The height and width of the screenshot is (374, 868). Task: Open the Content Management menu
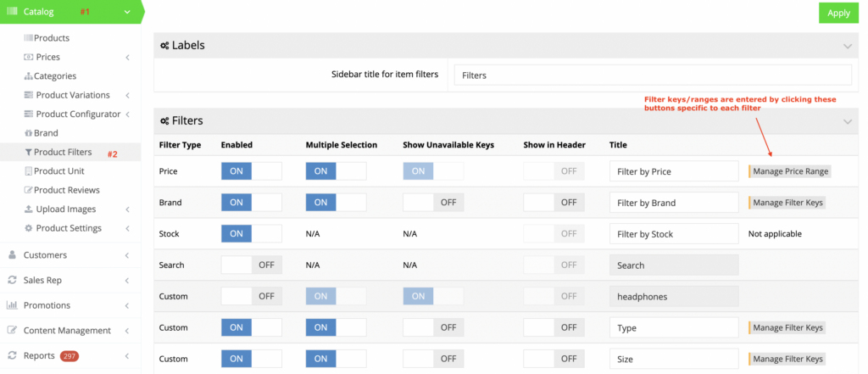[66, 331]
